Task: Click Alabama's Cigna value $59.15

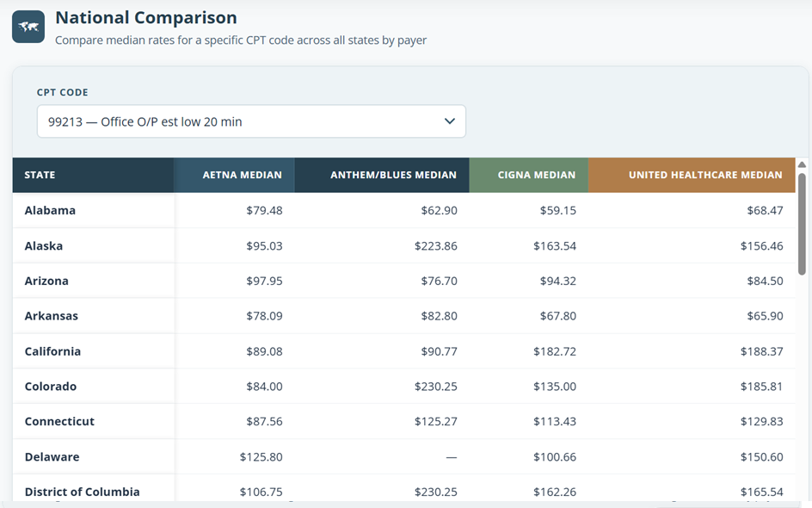Action: (x=557, y=210)
